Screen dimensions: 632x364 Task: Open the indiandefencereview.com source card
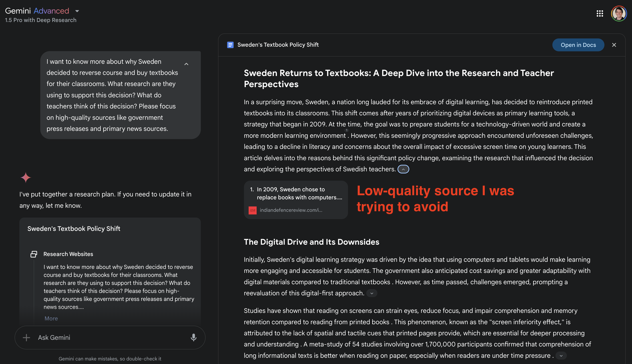(296, 200)
